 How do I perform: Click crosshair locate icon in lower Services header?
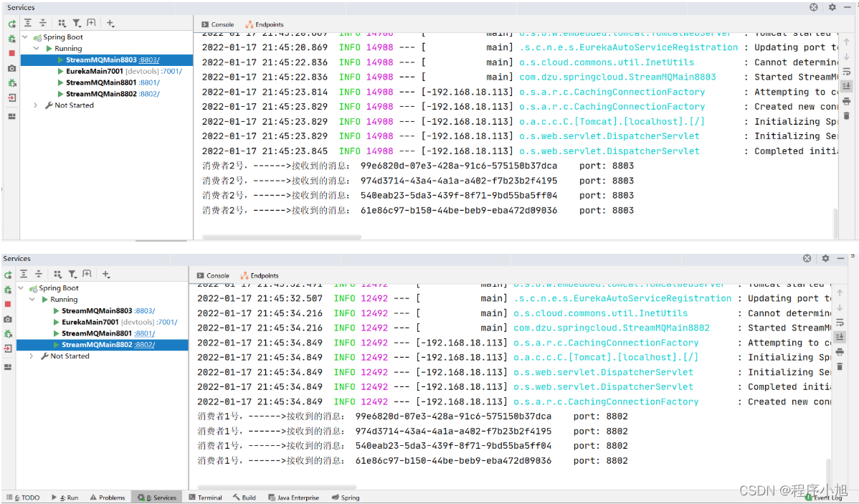click(807, 258)
